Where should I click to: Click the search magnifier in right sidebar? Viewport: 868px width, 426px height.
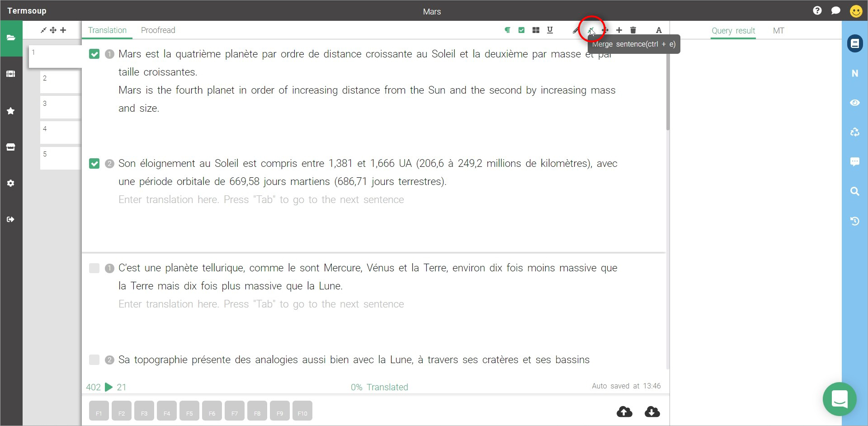coord(855,191)
